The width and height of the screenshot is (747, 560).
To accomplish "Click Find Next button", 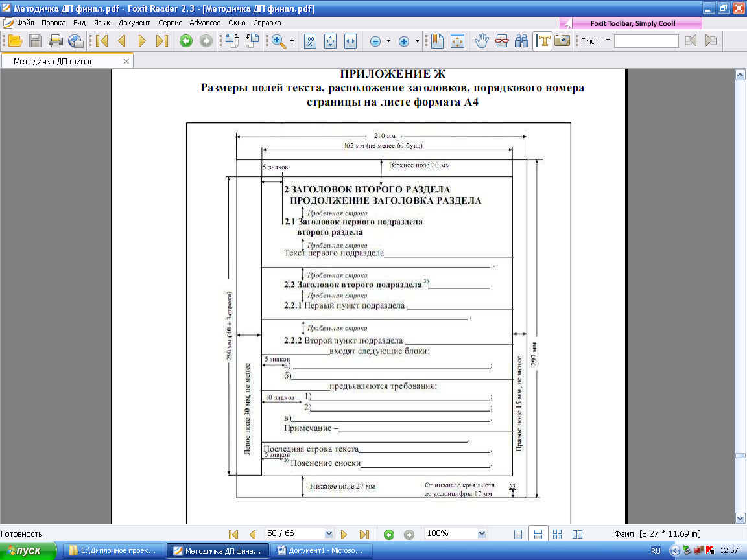I will coord(711,41).
